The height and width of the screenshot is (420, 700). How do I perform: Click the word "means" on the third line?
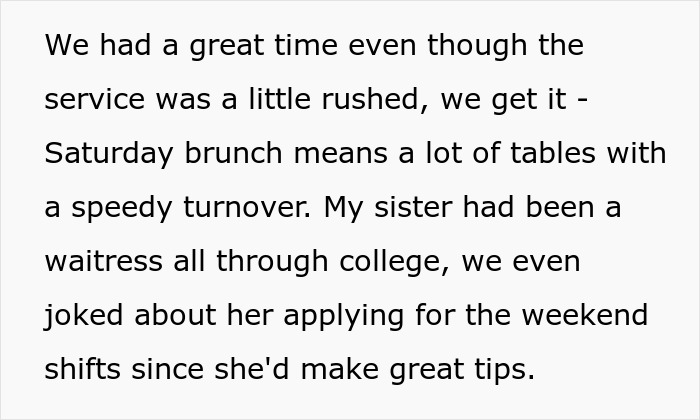click(341, 154)
